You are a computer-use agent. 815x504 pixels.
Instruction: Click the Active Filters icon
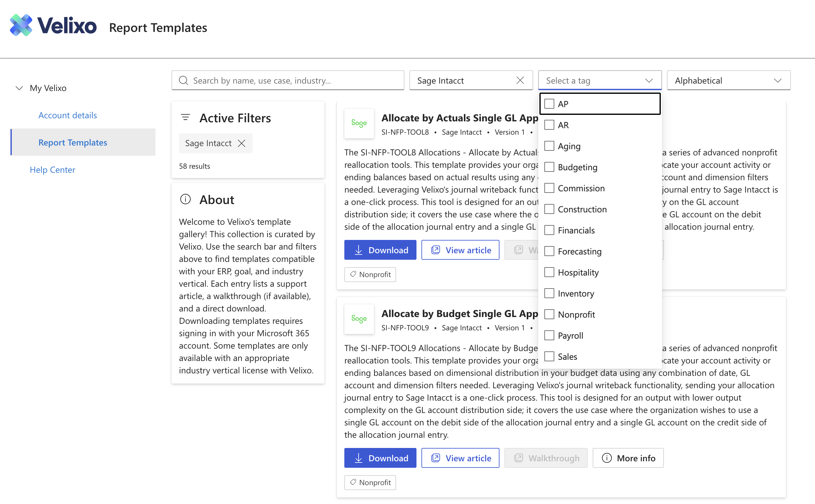[x=185, y=118]
